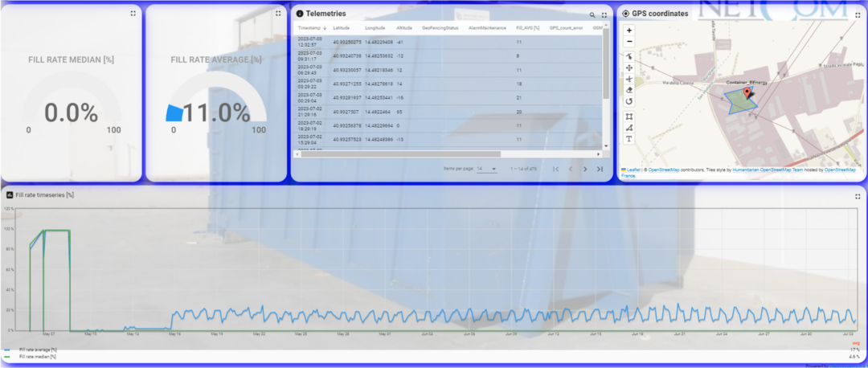Select row with timestamp 2023-07-03 00:29:04
868x368 pixels.
coord(448,97)
